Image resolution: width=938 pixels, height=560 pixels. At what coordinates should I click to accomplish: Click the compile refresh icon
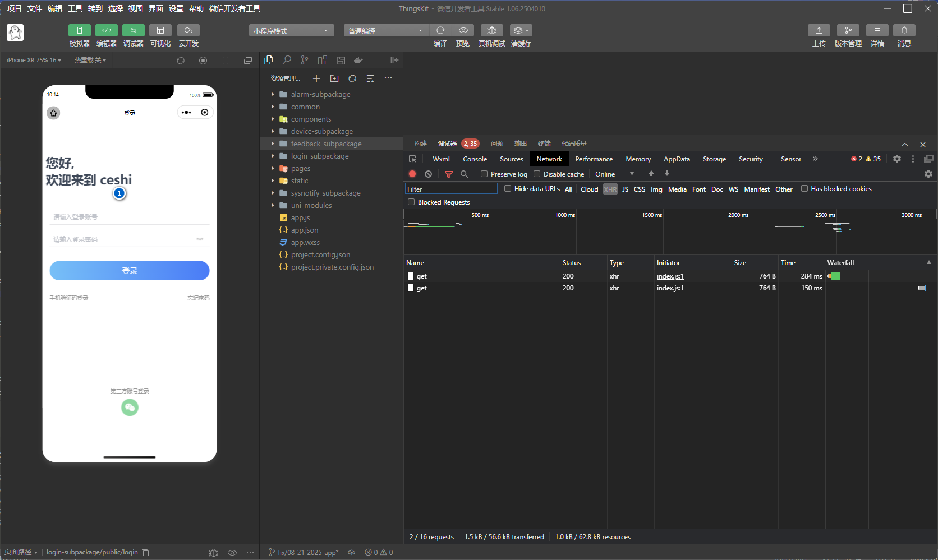coord(440,30)
